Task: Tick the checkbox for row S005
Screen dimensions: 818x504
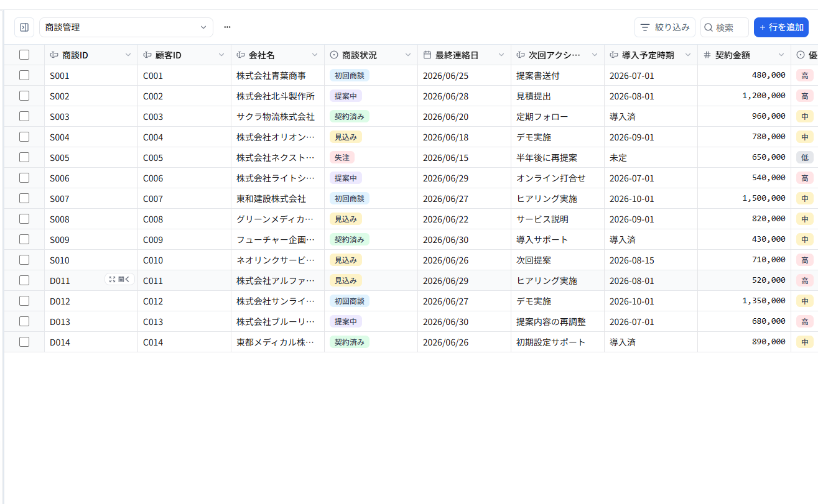Action: pos(24,157)
